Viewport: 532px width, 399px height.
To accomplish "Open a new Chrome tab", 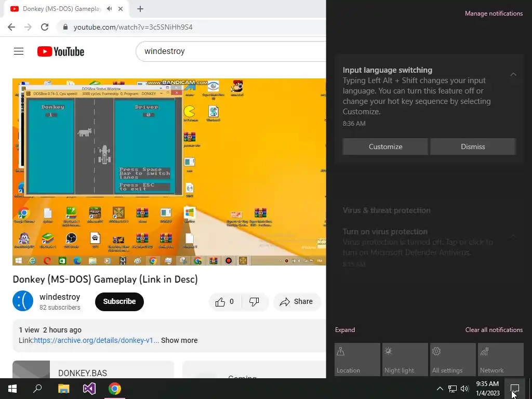I will (x=140, y=9).
